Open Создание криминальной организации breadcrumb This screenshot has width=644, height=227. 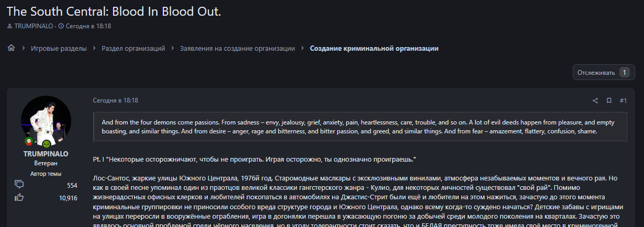point(374,48)
